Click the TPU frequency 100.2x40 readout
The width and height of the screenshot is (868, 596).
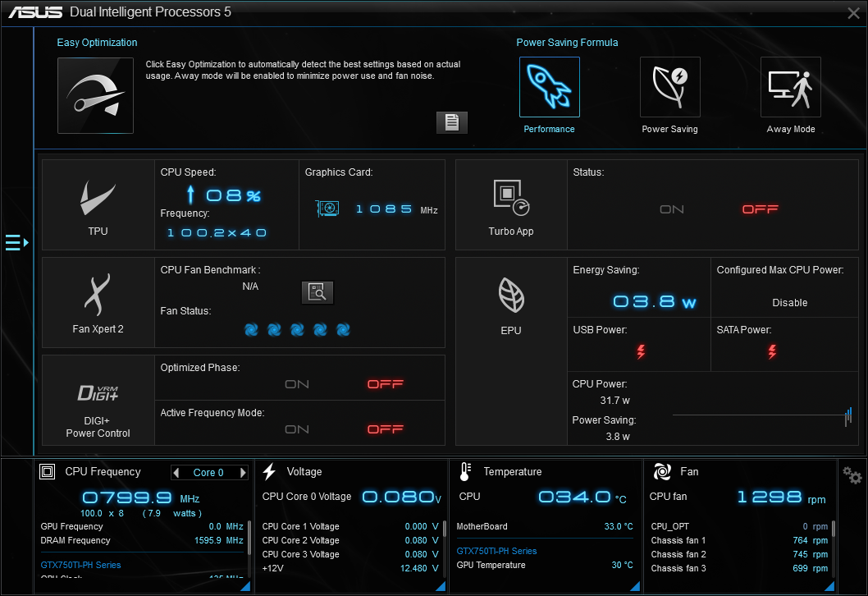click(217, 233)
